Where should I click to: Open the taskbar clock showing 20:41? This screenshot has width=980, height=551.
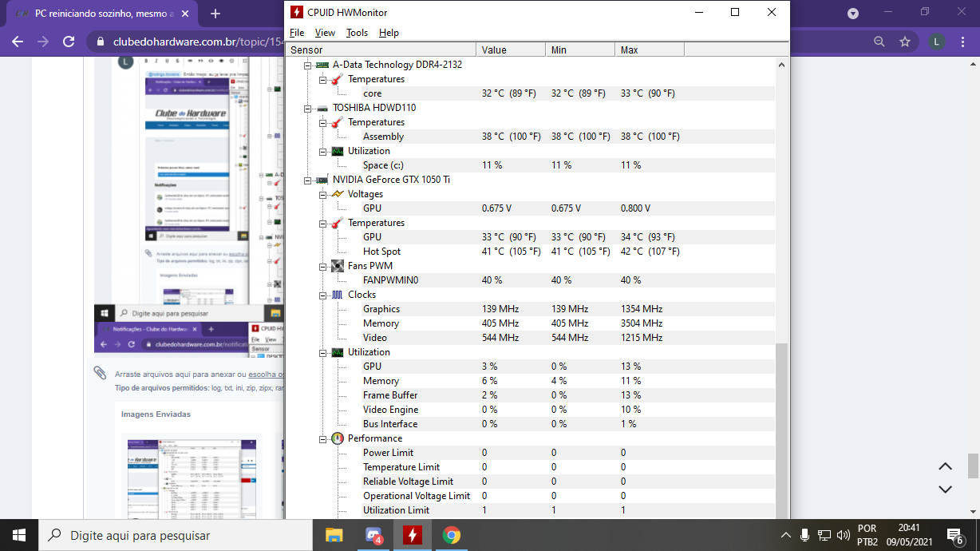(908, 535)
